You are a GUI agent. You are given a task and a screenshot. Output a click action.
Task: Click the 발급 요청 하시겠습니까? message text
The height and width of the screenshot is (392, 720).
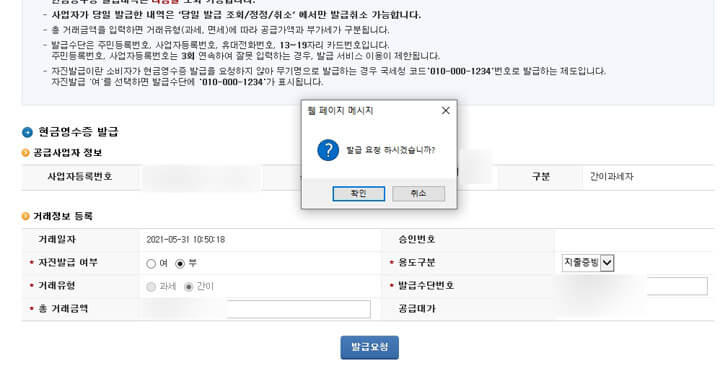click(x=390, y=150)
